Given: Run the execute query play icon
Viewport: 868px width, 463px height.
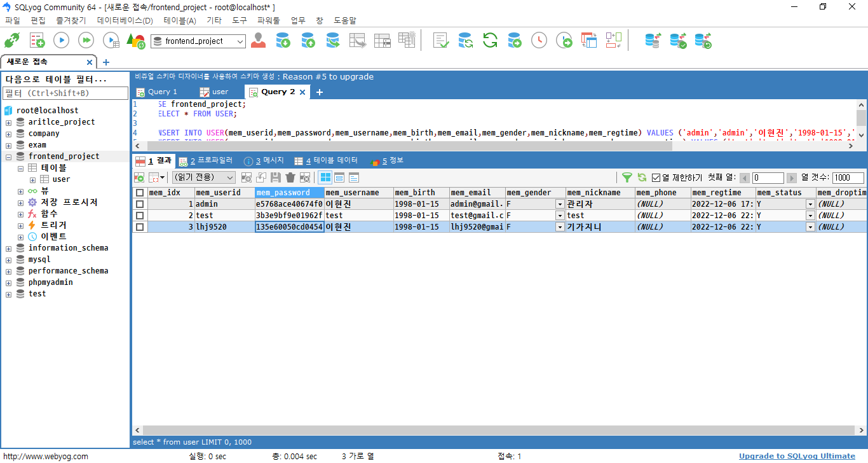Looking at the screenshot, I should pyautogui.click(x=61, y=41).
